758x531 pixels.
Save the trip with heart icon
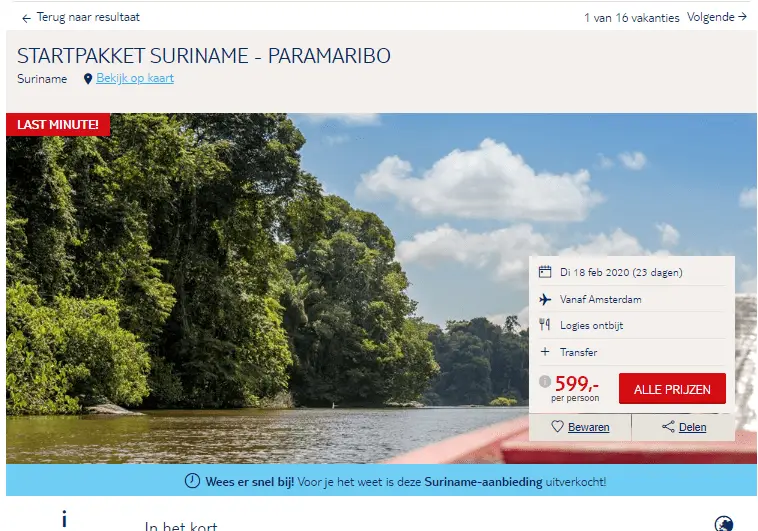point(557,426)
